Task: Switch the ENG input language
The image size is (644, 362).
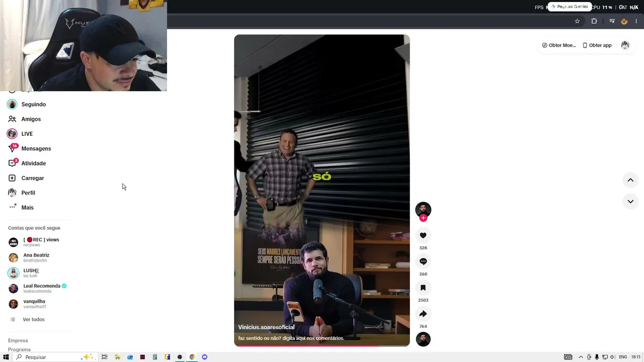Action: pyautogui.click(x=623, y=357)
